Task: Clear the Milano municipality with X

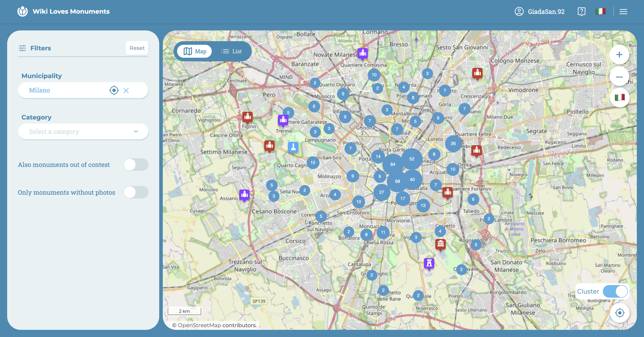Action: [x=126, y=91]
